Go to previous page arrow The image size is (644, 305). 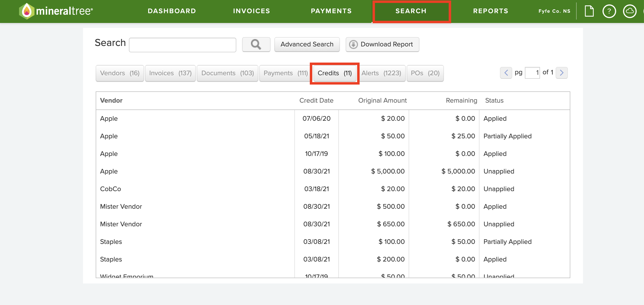[506, 73]
